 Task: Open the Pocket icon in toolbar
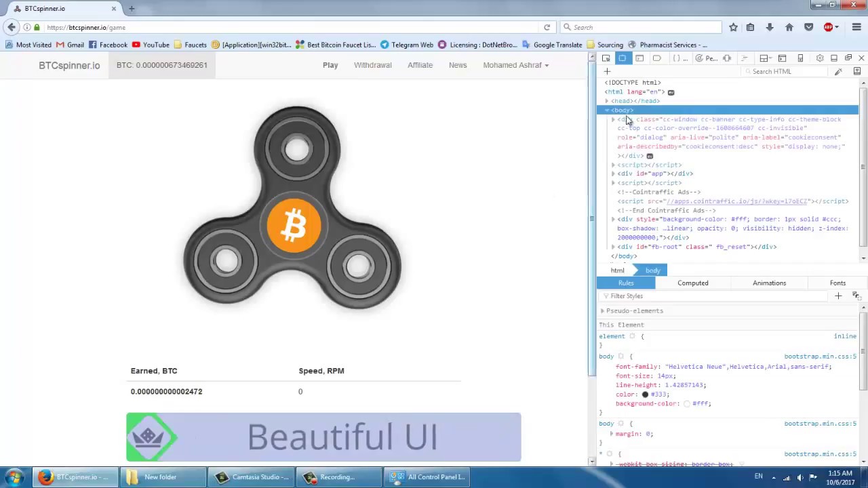808,27
